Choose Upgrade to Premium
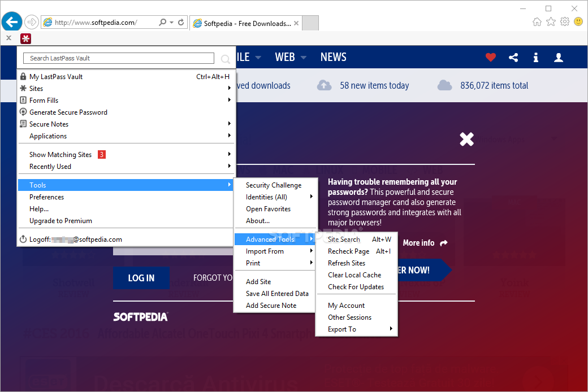Screen dimensions: 588x392 (x=126, y=221)
